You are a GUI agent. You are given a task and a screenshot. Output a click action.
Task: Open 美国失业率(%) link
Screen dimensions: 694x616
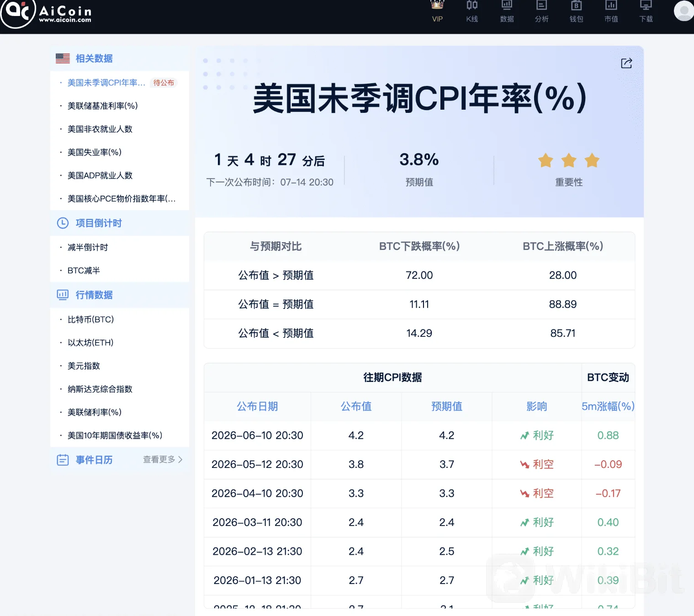(x=95, y=152)
